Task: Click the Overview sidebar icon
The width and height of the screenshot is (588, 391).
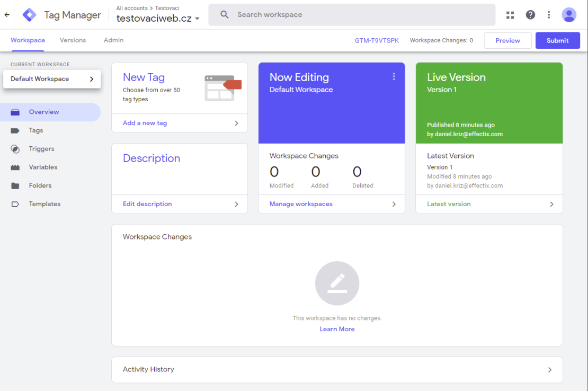Action: tap(15, 112)
